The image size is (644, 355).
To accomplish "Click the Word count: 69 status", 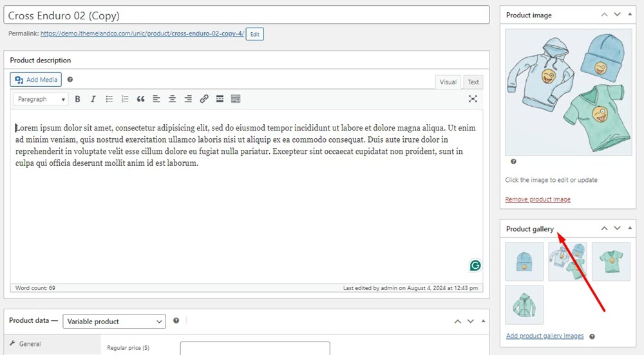I will pos(35,288).
